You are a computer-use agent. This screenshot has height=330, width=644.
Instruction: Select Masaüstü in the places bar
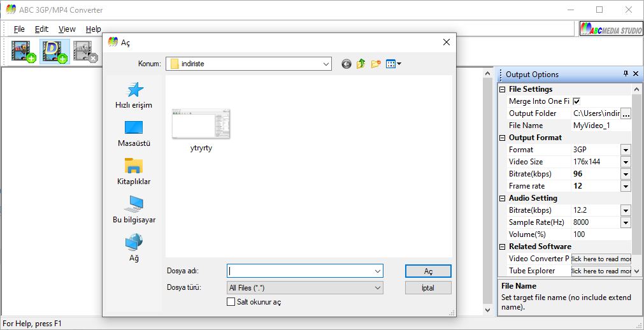[134, 134]
